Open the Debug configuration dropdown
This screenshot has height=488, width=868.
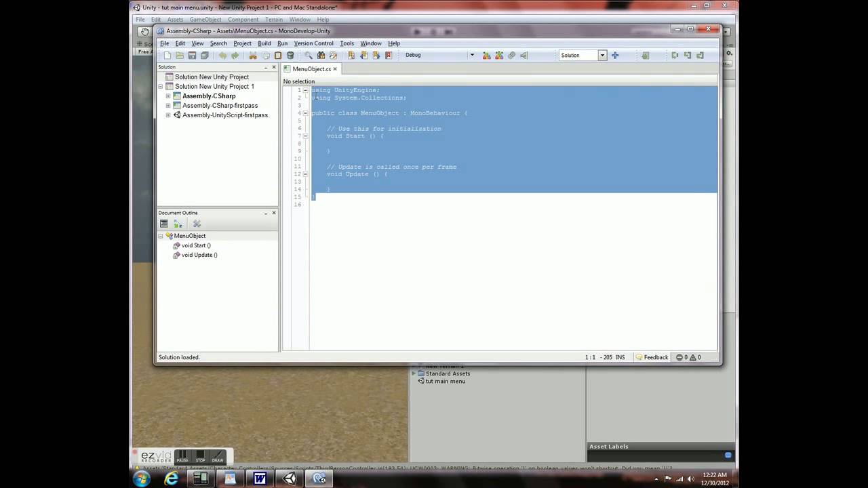tap(472, 56)
